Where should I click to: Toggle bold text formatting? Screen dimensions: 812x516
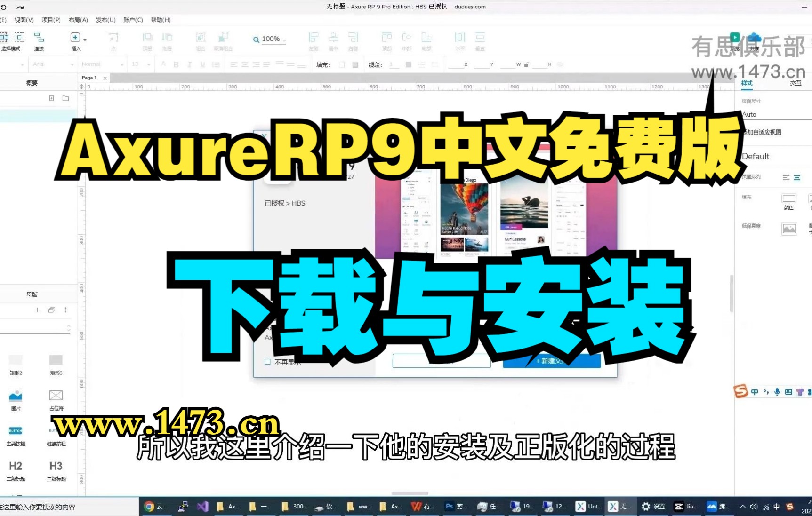(x=176, y=64)
